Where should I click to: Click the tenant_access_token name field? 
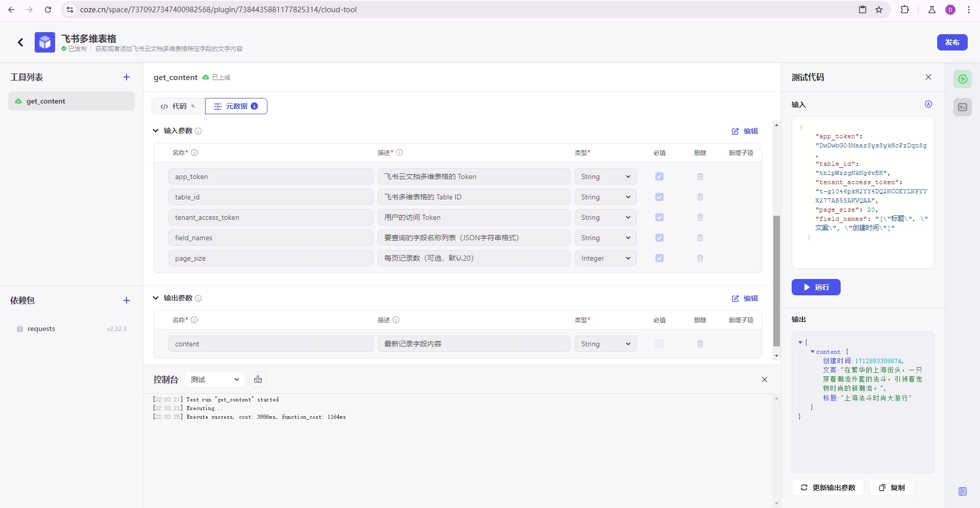[x=271, y=217]
